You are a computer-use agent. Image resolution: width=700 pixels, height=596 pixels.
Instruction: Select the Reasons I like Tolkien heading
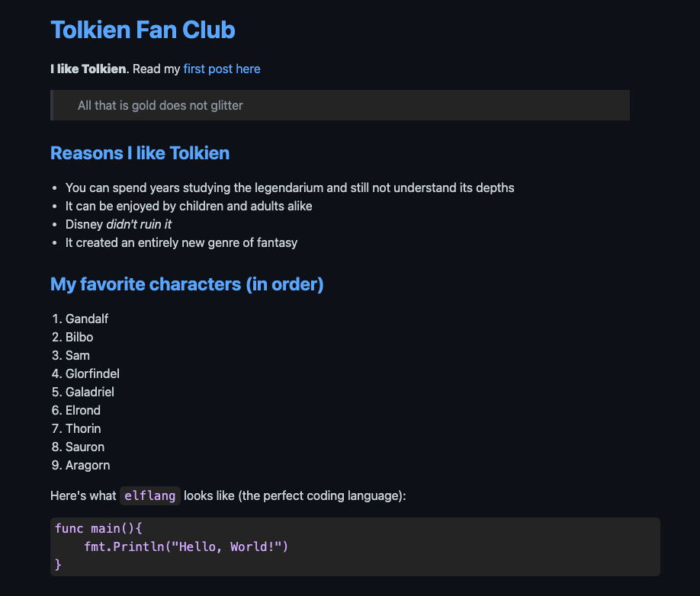(140, 153)
